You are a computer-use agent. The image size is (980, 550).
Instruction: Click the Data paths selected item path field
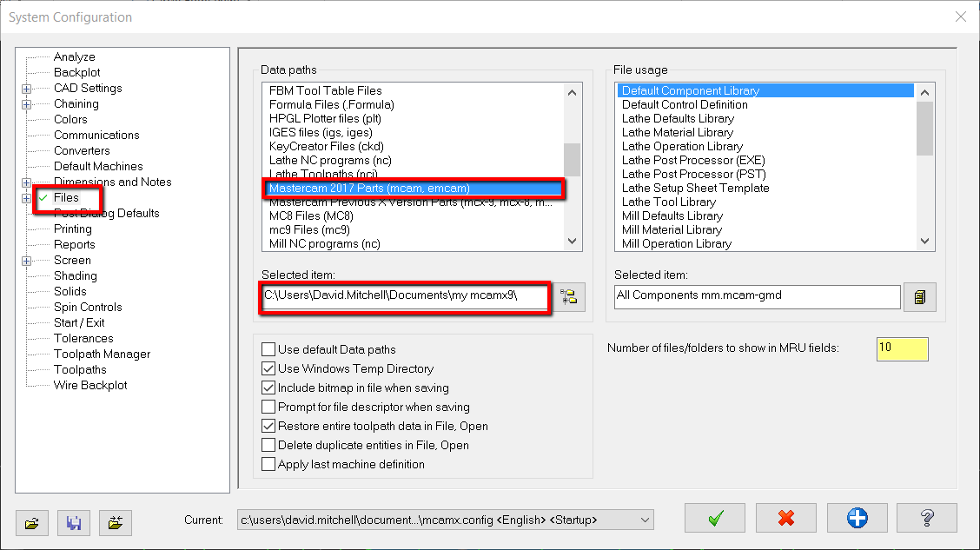405,295
